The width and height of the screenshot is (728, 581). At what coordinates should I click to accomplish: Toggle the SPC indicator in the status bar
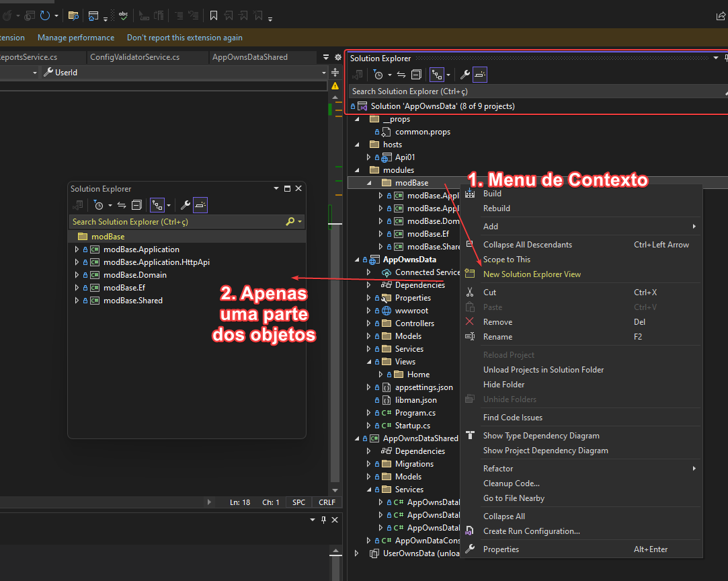298,502
